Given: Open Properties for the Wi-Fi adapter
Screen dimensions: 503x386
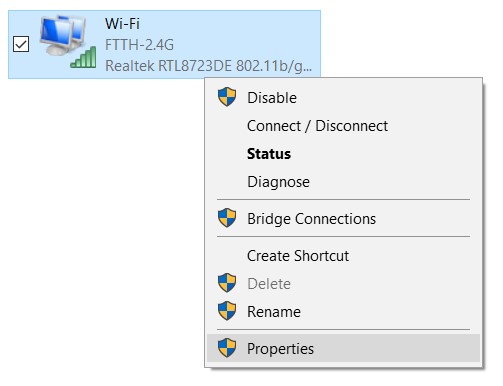Looking at the screenshot, I should [x=343, y=349].
